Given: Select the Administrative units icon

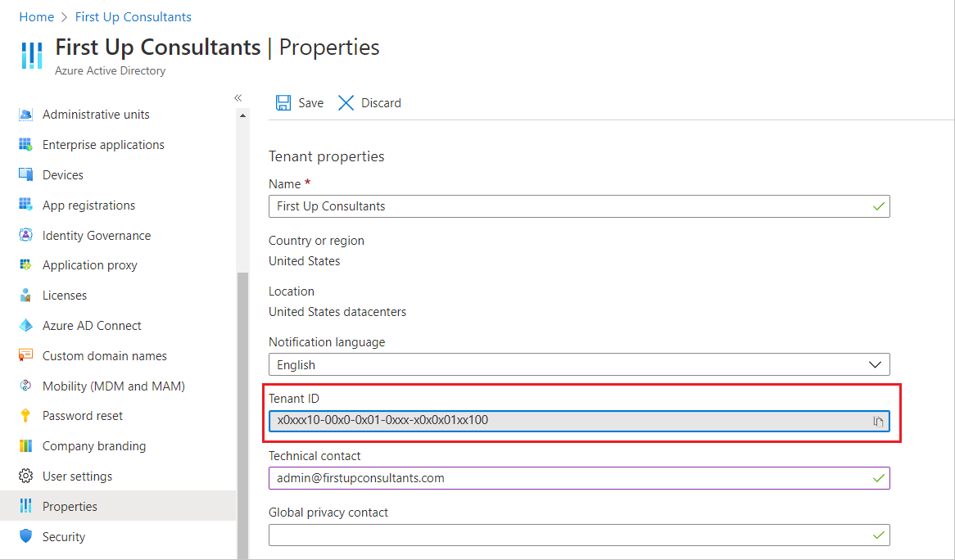Looking at the screenshot, I should pos(27,114).
